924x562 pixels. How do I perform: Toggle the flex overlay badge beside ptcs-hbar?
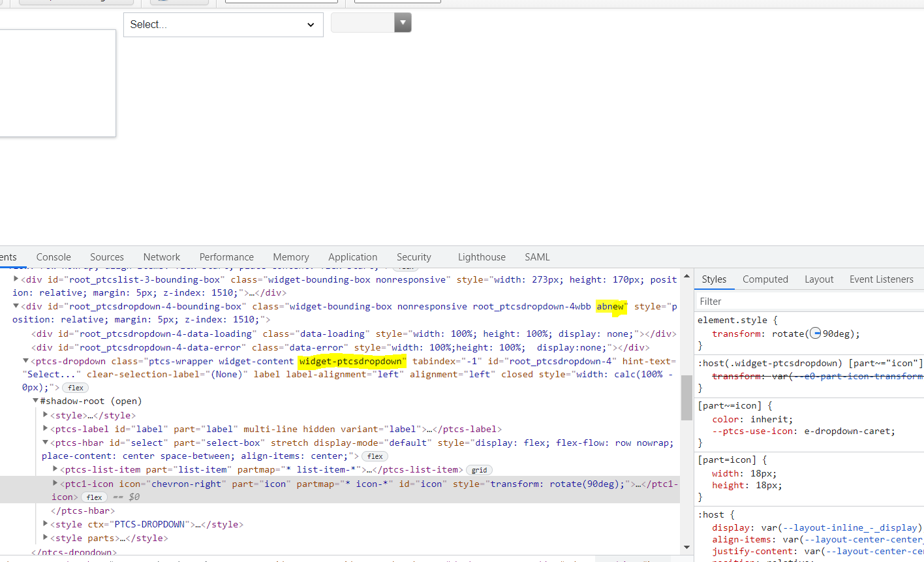(375, 456)
